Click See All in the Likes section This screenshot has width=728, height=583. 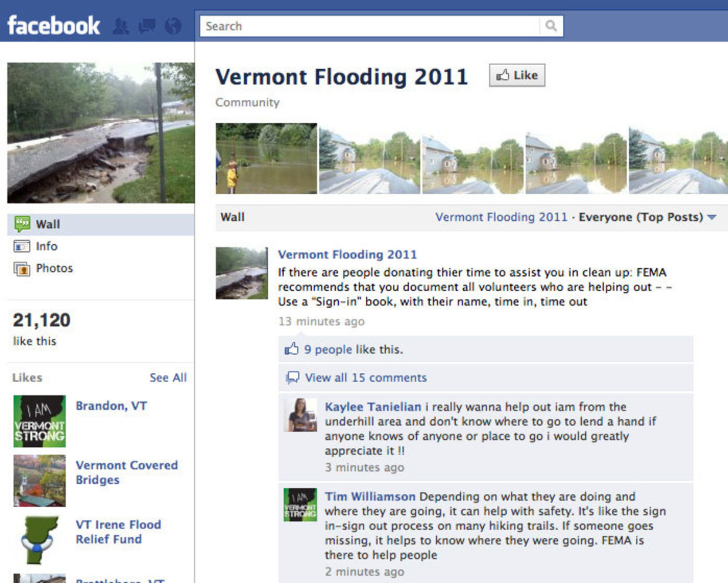(168, 378)
